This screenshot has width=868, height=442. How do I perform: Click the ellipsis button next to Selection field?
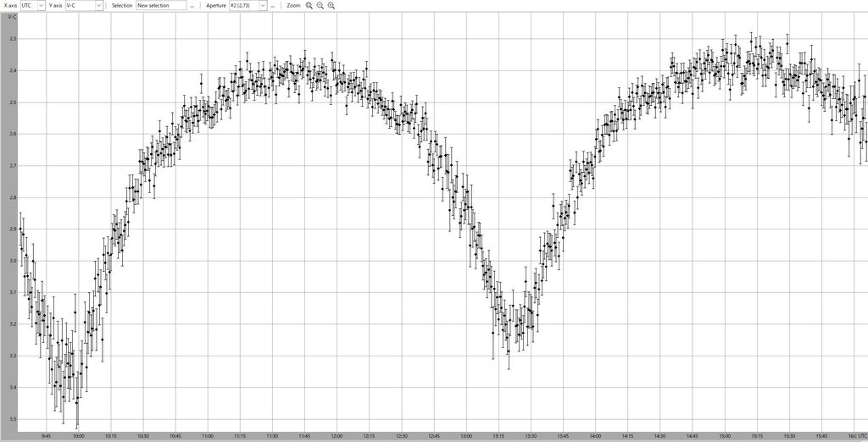(192, 5)
